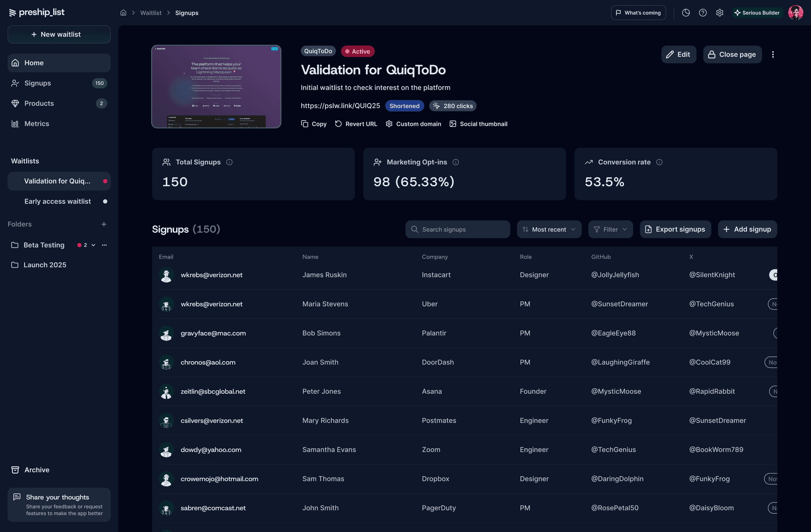The height and width of the screenshot is (532, 811).
Task: Collapse the Beta Testing folder chevron
Action: 93,245
